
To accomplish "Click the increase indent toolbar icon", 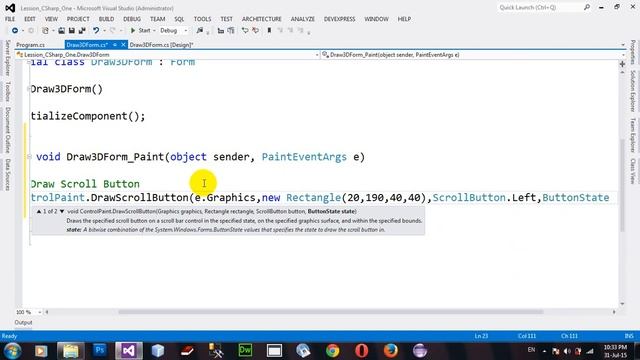I will tap(231, 31).
